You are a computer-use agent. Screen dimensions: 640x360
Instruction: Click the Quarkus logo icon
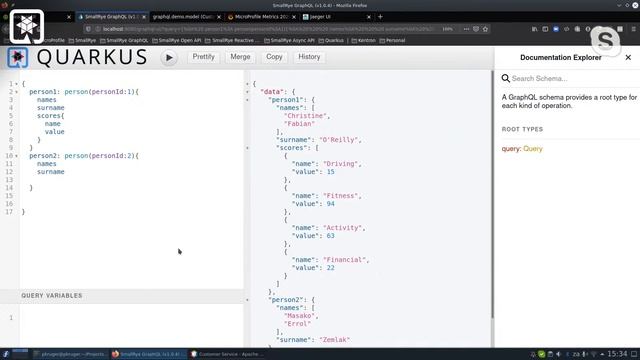pos(18,57)
